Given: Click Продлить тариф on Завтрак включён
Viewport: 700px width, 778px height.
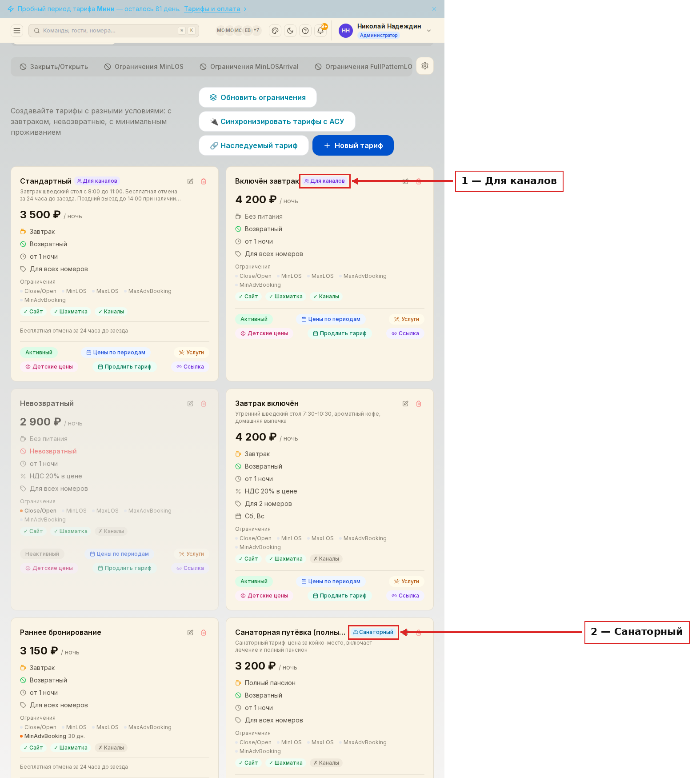Looking at the screenshot, I should [x=340, y=596].
